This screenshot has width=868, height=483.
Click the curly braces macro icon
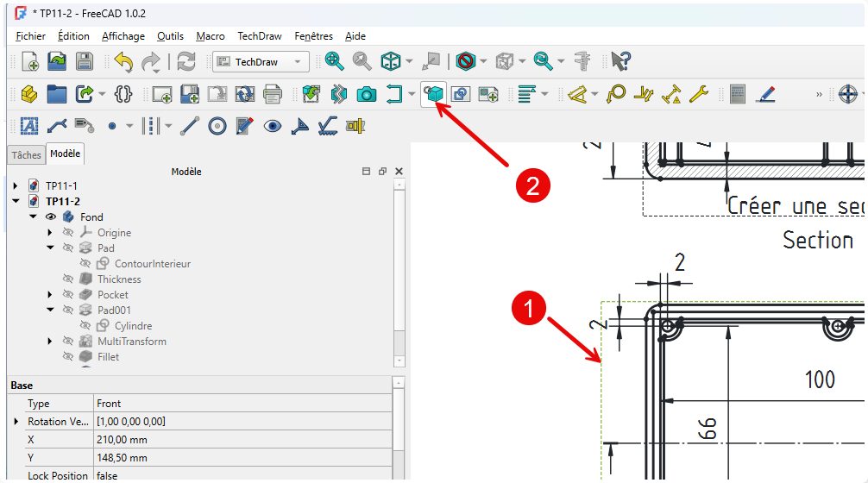[123, 94]
